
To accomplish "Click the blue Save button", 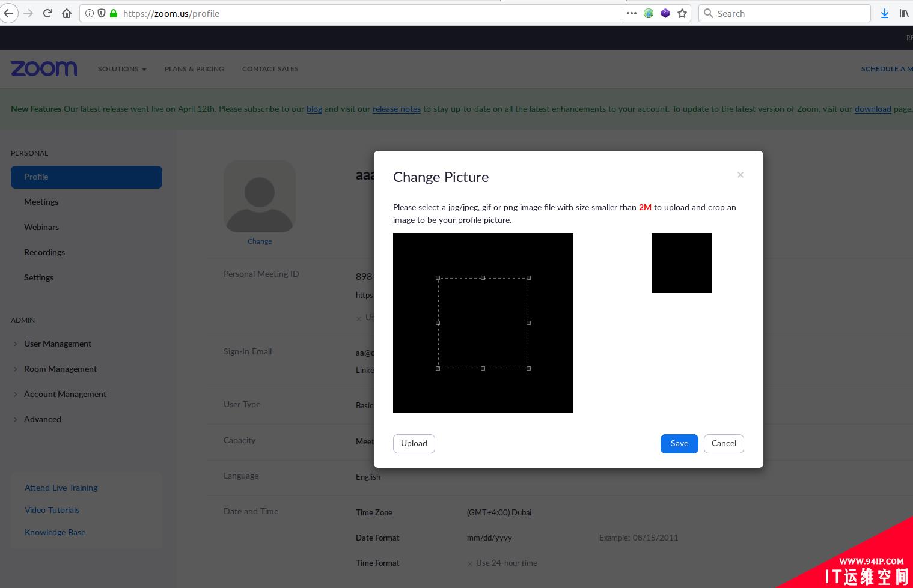I will click(x=679, y=444).
